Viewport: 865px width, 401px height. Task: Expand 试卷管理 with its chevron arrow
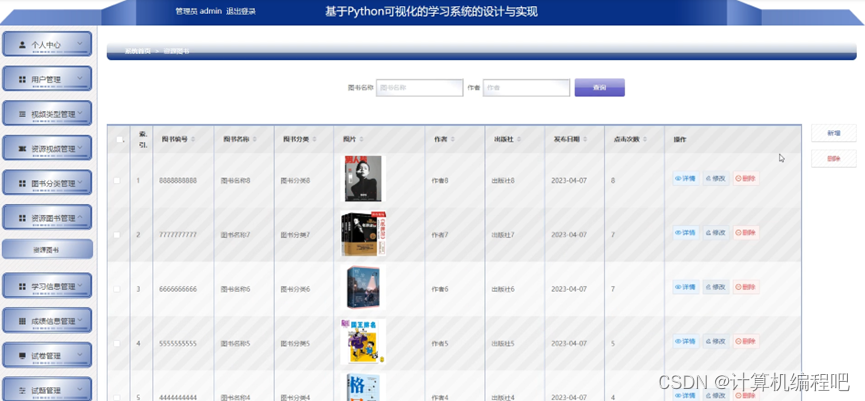point(80,354)
